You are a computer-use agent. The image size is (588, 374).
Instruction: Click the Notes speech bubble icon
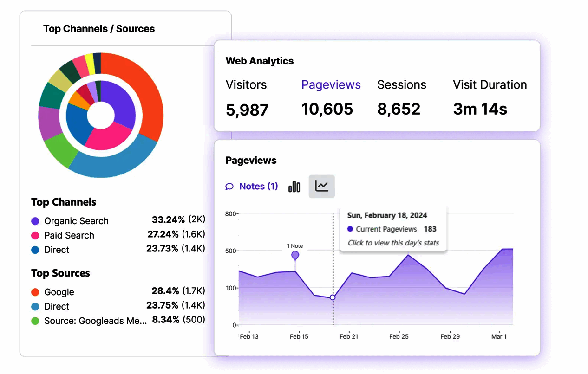(x=229, y=187)
